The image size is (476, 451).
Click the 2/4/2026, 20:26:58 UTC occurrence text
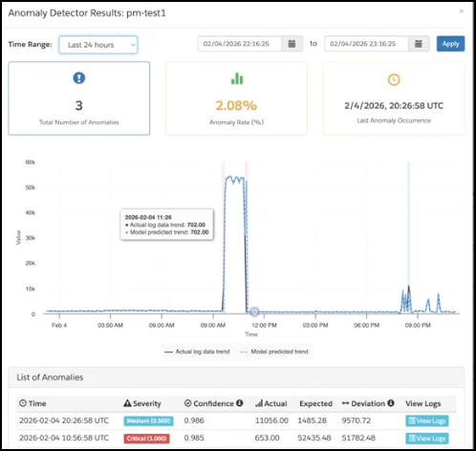coord(394,106)
